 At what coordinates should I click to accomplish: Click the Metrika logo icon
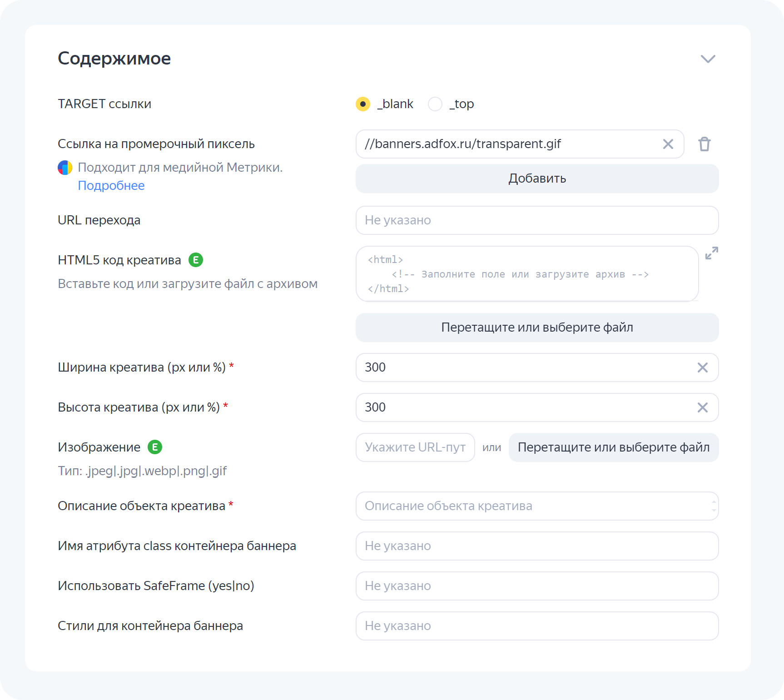(x=65, y=168)
